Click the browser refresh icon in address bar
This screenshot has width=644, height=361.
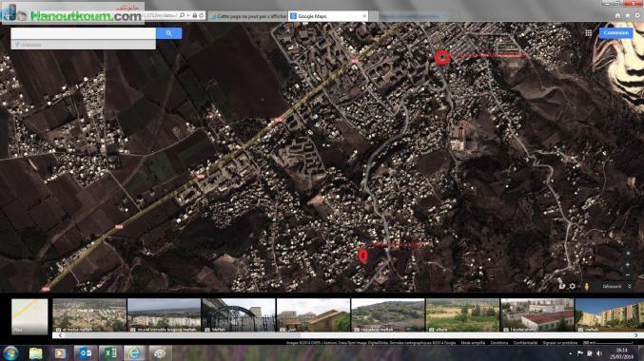pos(202,15)
